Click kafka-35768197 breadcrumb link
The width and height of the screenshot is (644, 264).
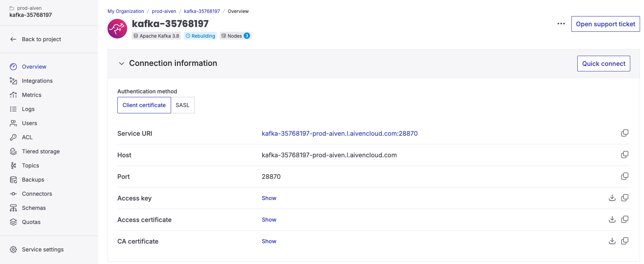tap(202, 11)
